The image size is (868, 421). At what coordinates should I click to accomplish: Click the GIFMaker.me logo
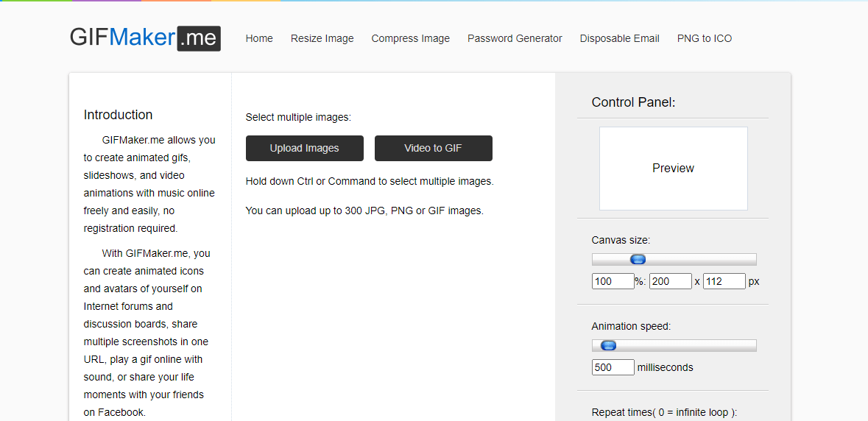145,38
